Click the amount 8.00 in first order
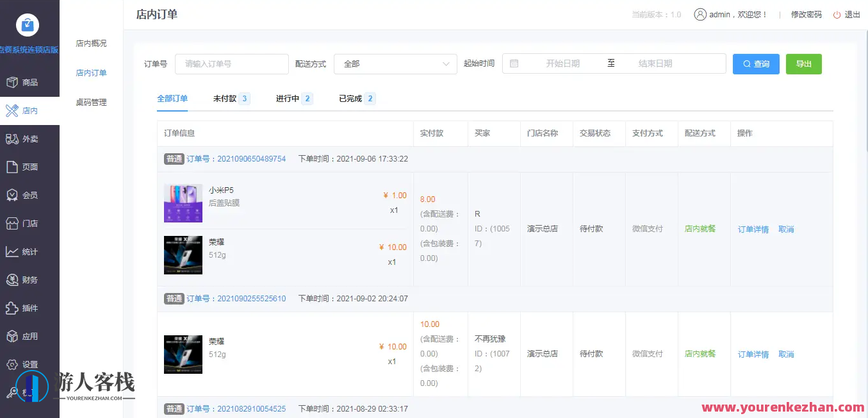 click(x=428, y=199)
